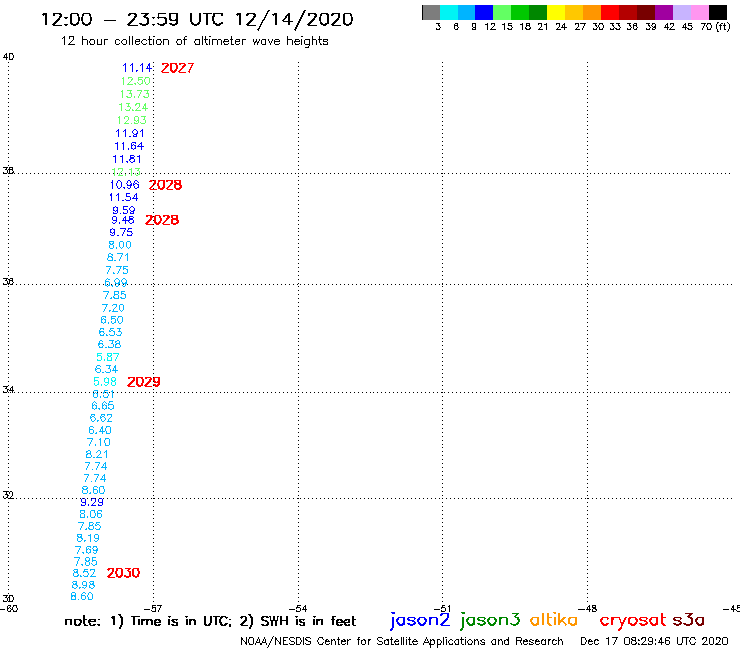Image resolution: width=740 pixels, height=650 pixels.
Task: Click the dark green legend swatch above 18-21
Action: (x=538, y=12)
